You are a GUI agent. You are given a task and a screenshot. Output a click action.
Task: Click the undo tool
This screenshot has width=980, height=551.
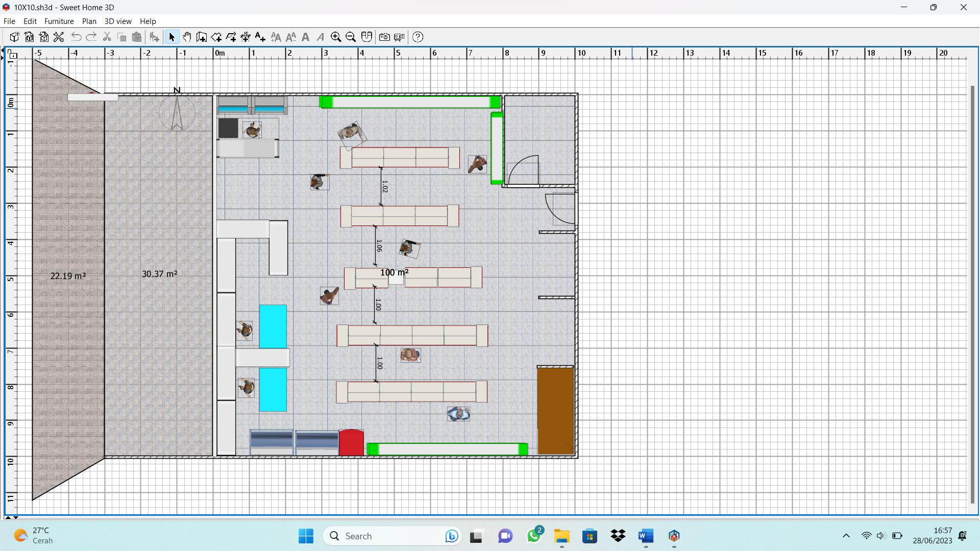pyautogui.click(x=77, y=36)
